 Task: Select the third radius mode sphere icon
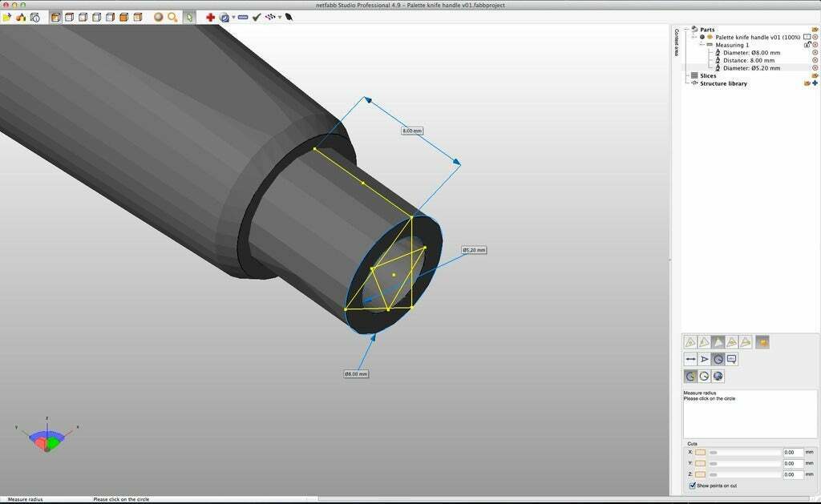[718, 376]
